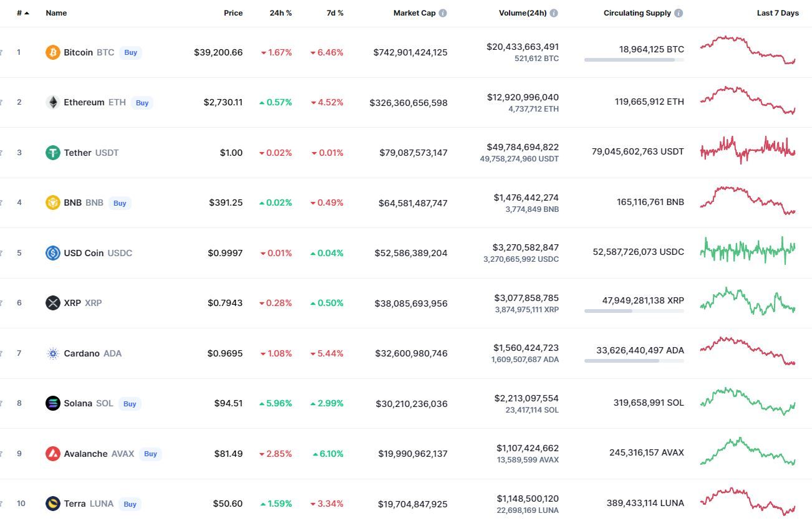This screenshot has height=526, width=812.
Task: Open Market Cap info tooltip icon
Action: click(443, 13)
